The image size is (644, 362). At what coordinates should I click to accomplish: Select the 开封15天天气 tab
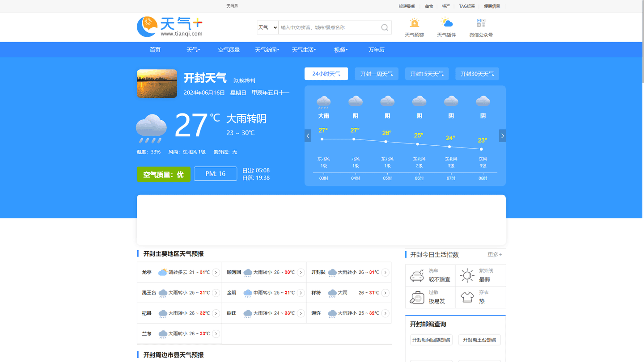427,74
